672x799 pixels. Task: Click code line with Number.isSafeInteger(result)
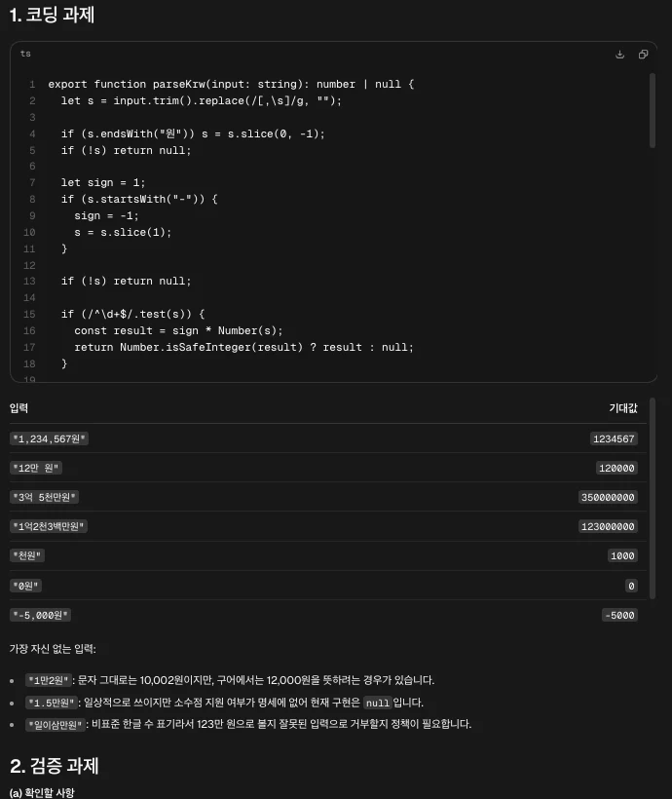click(244, 347)
